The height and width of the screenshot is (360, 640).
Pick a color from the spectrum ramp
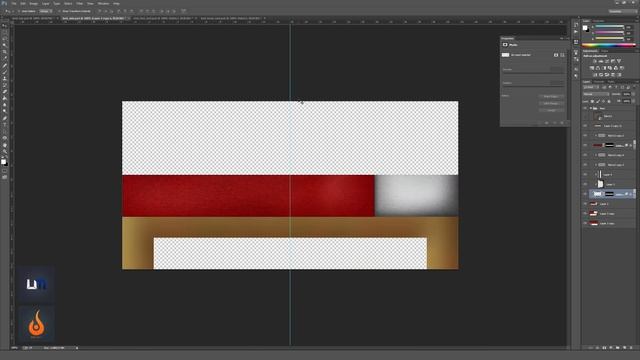pos(609,45)
